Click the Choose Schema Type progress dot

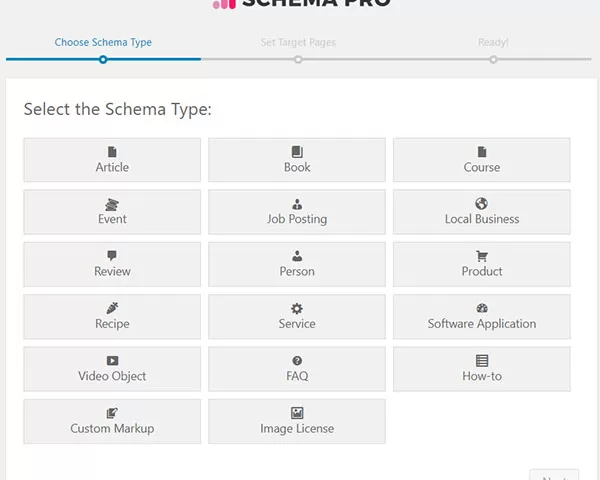pyautogui.click(x=103, y=60)
